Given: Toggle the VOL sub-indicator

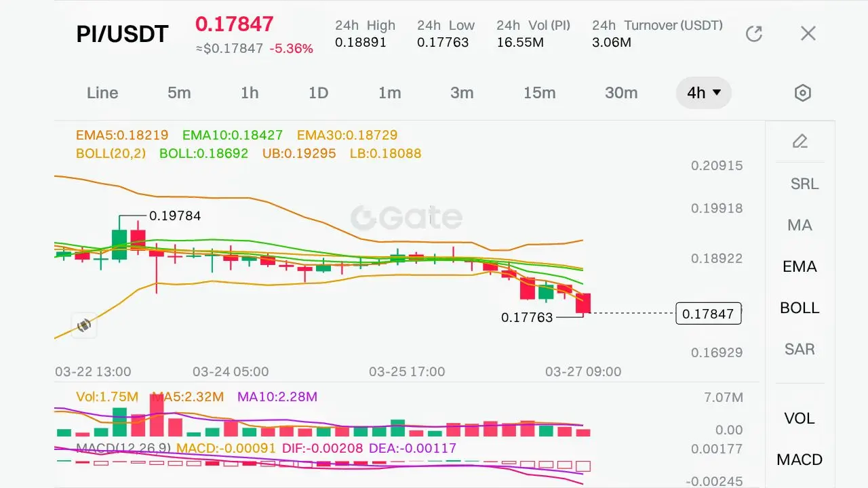Looking at the screenshot, I should [x=800, y=418].
